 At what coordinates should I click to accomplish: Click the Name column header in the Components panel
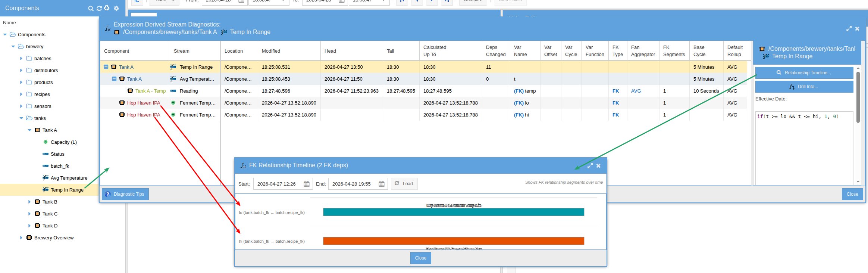click(9, 23)
